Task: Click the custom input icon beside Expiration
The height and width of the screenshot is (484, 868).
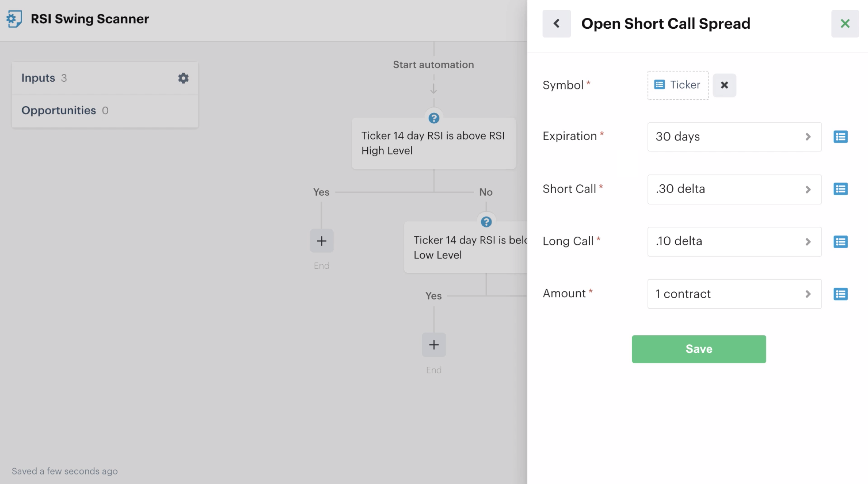Action: click(841, 137)
